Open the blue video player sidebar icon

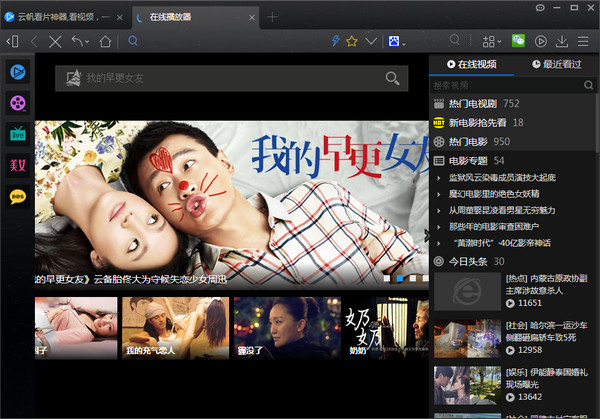18,71
